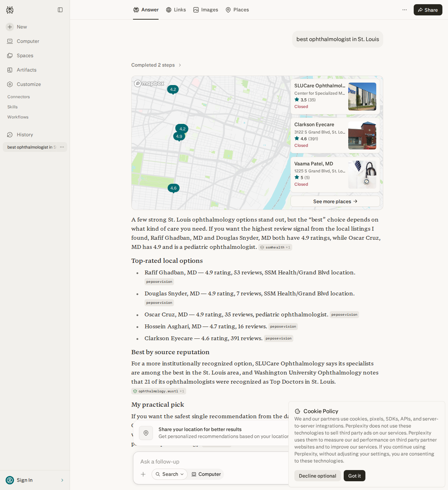This screenshot has height=490, width=448.
Task: Click the Got it cookie button
Action: click(x=354, y=476)
